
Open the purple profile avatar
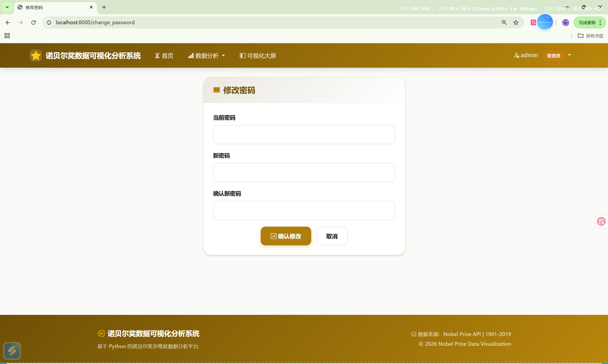(x=565, y=23)
